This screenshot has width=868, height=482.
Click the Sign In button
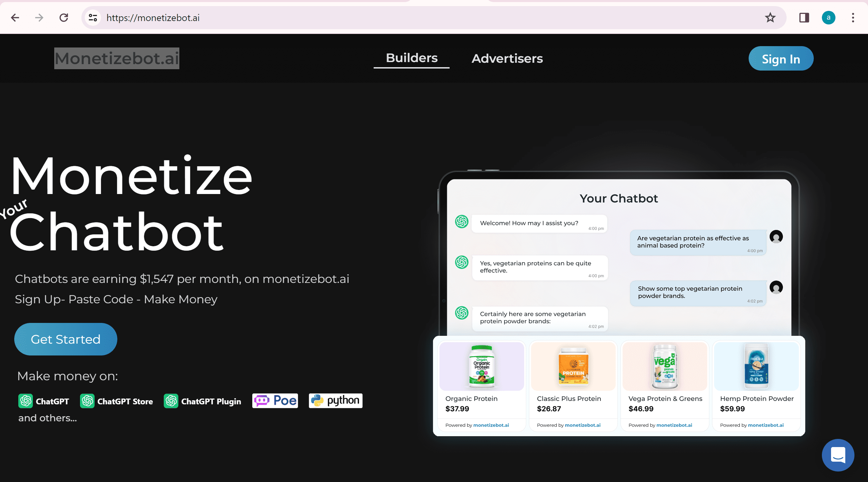click(781, 58)
